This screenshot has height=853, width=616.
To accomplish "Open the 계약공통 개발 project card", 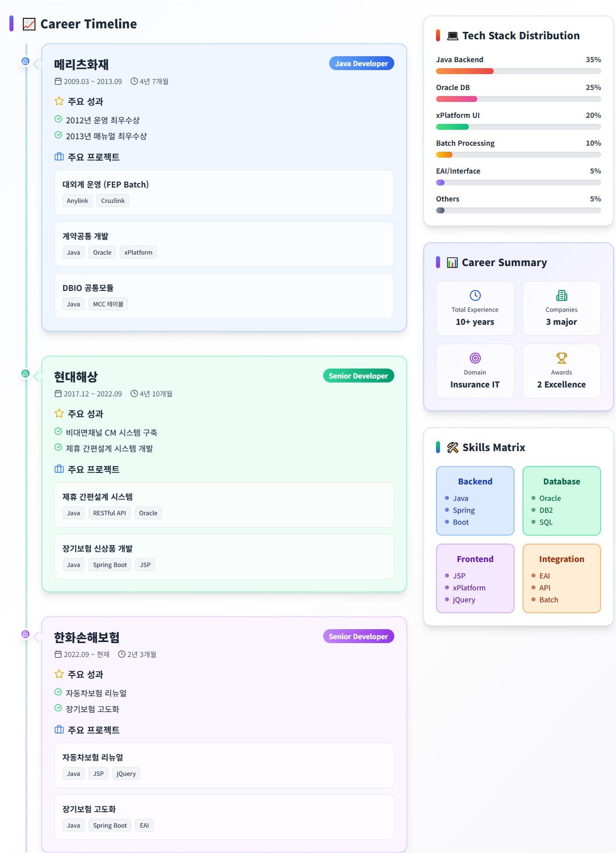I will tap(224, 244).
